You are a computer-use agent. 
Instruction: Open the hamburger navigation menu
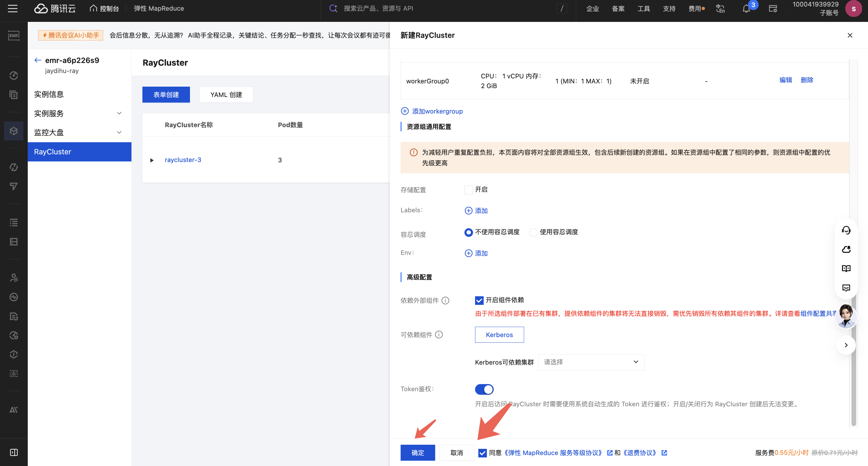coord(13,9)
